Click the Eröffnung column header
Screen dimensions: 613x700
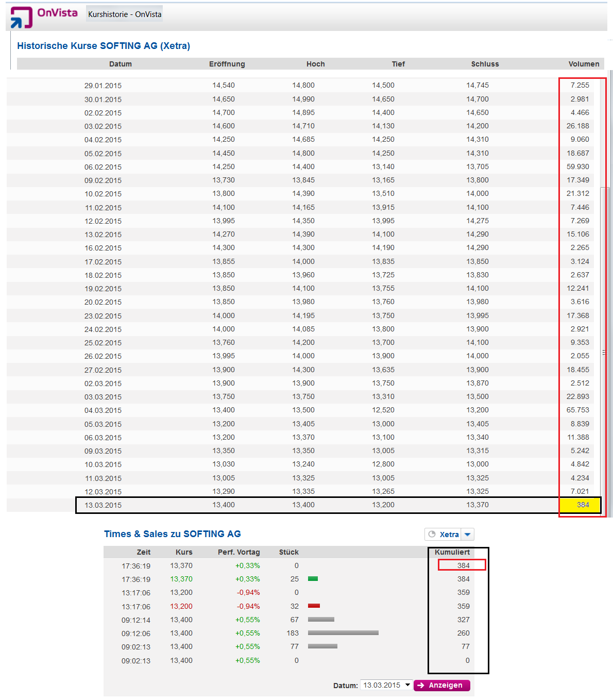click(x=227, y=64)
